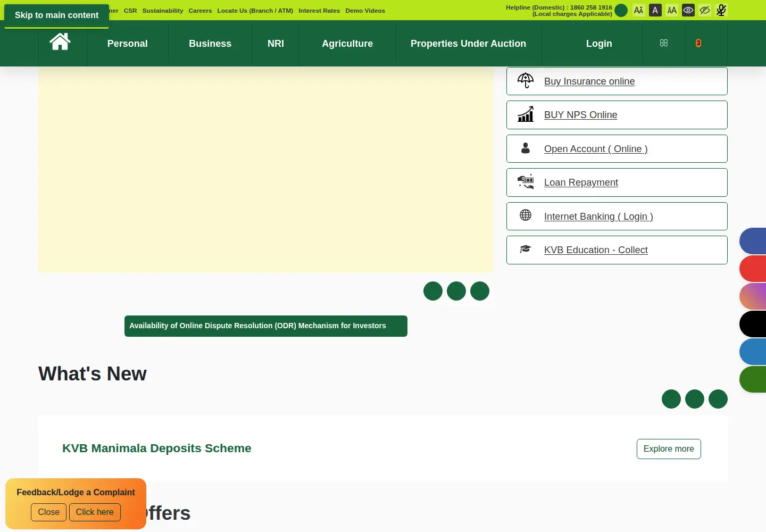Viewport: 766px width, 532px height.
Task: Toggle the eye high-contrast view
Action: tap(688, 10)
